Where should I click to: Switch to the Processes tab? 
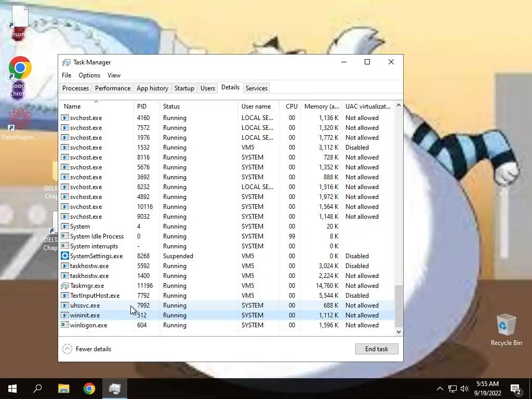[76, 88]
